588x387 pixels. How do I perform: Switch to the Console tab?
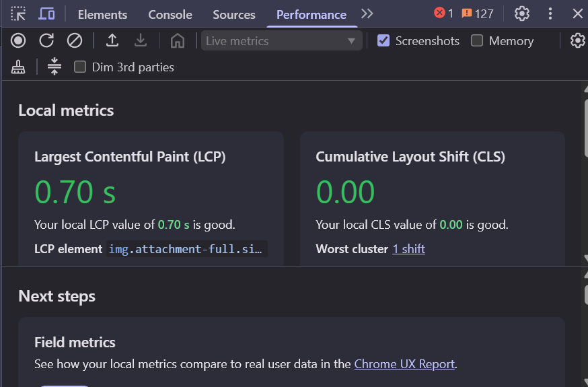tap(170, 15)
